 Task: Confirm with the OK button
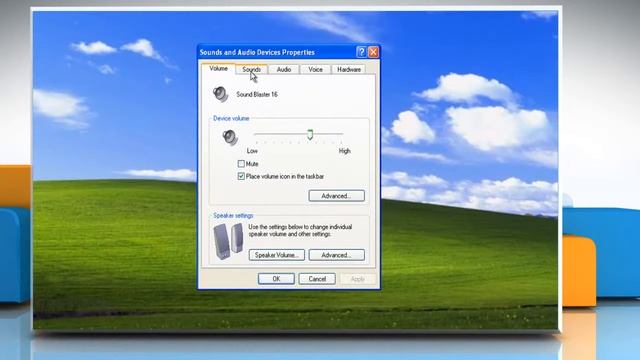click(x=276, y=279)
